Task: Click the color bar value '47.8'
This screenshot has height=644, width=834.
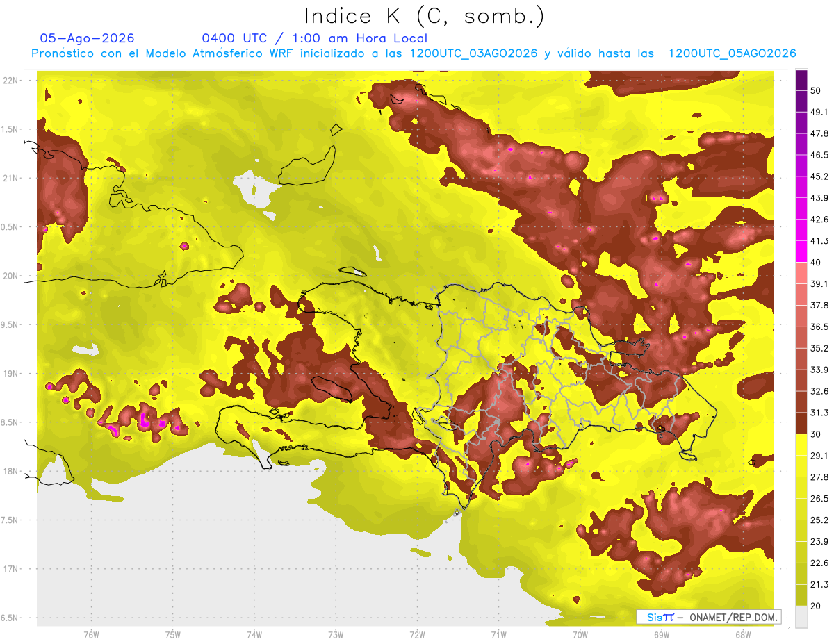Action: 819,133
